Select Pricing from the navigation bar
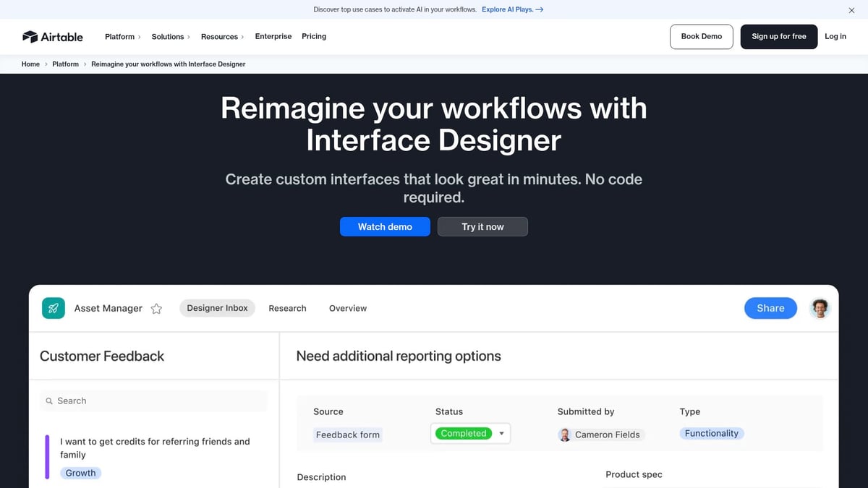868x488 pixels. pyautogui.click(x=313, y=36)
